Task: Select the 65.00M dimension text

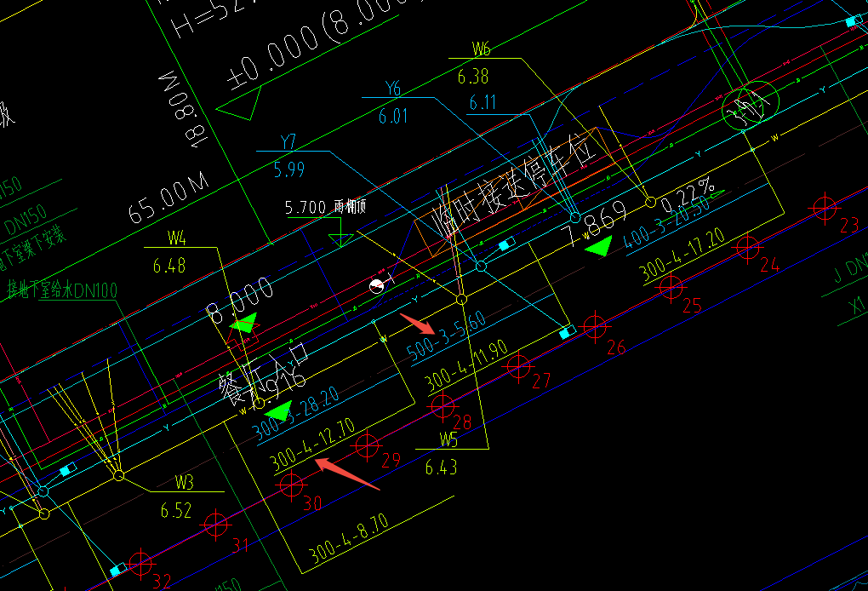Action: (168, 198)
